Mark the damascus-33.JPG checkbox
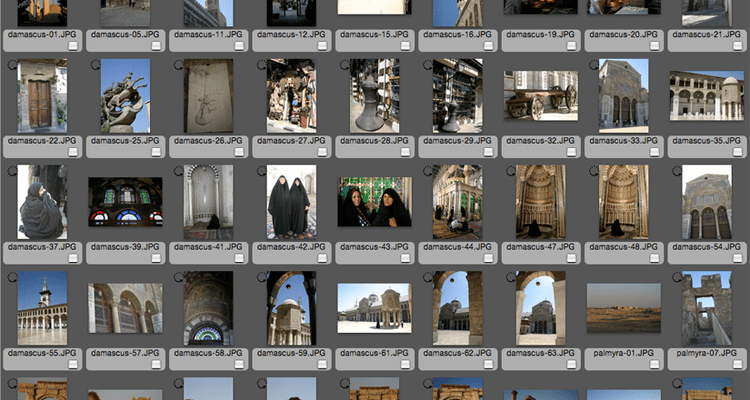 (x=655, y=153)
